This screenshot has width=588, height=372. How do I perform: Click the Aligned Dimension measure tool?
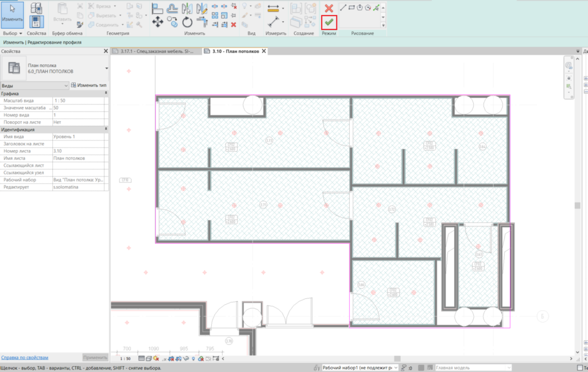(273, 8)
